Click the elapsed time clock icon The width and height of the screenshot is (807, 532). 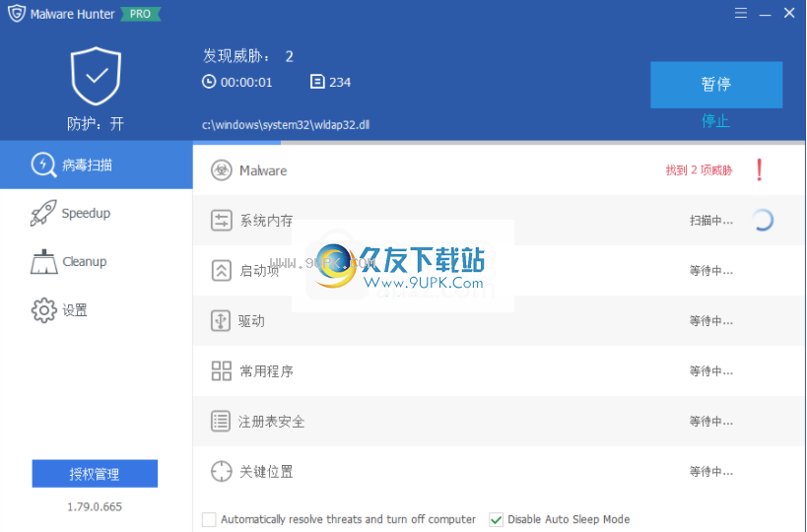pyautogui.click(x=209, y=82)
